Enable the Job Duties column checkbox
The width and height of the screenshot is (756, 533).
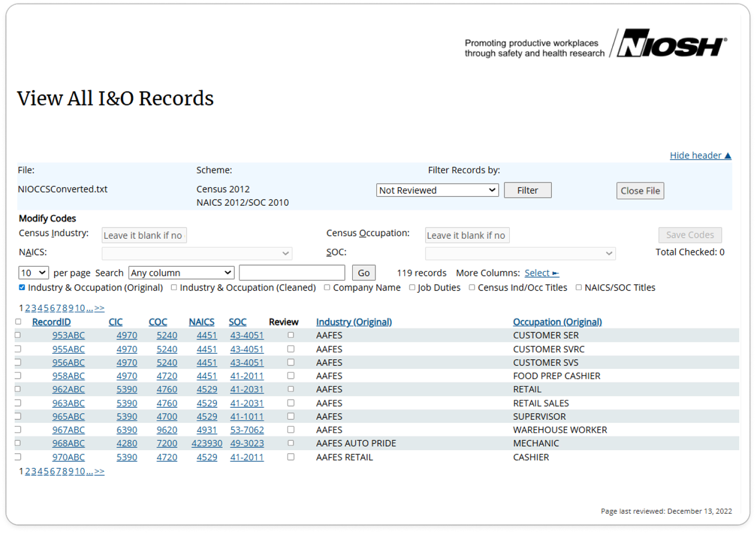point(412,287)
